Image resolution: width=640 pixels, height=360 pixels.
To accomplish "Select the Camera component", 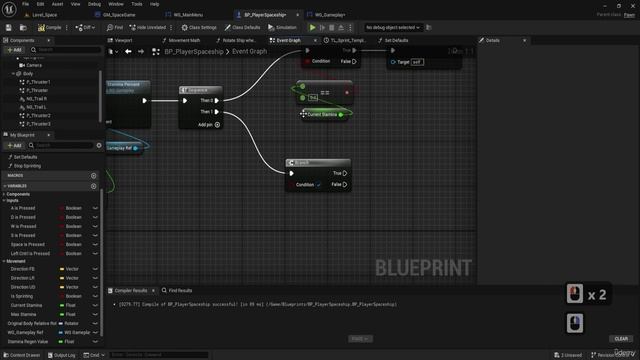I will tap(34, 65).
